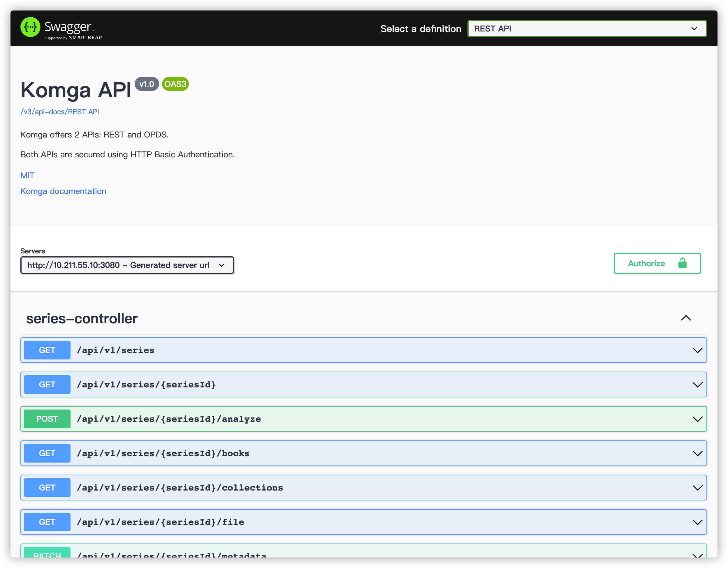Click the Swagger logo icon
Viewport: 728px width, 568px height.
point(30,27)
